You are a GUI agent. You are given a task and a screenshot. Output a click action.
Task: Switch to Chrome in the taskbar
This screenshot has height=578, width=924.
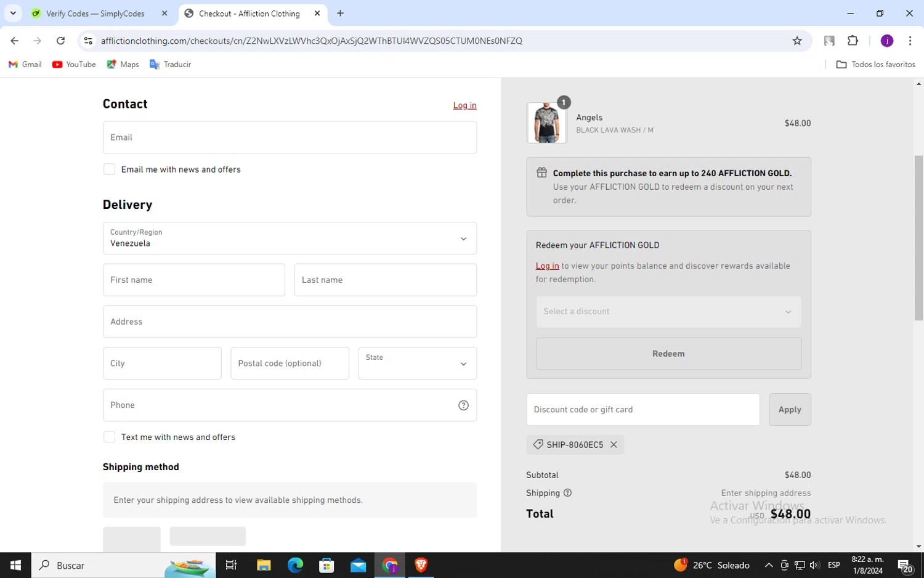[x=390, y=565]
